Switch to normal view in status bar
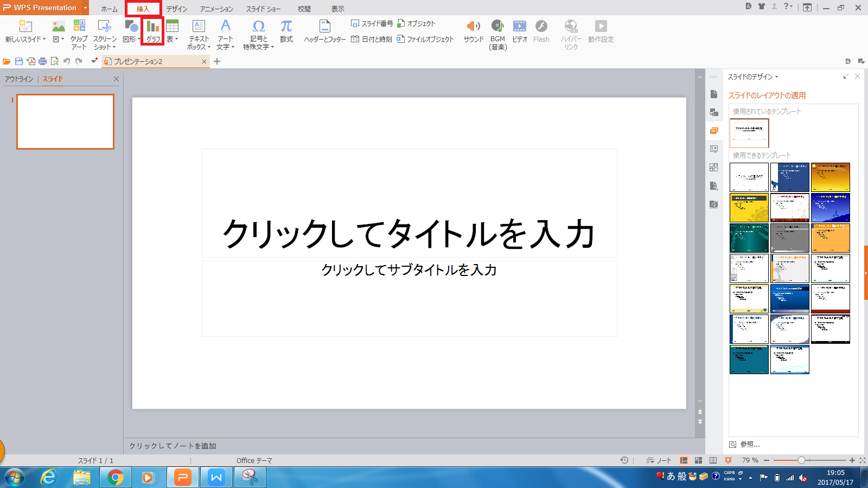Viewport: 868px width, 488px height. (684, 460)
